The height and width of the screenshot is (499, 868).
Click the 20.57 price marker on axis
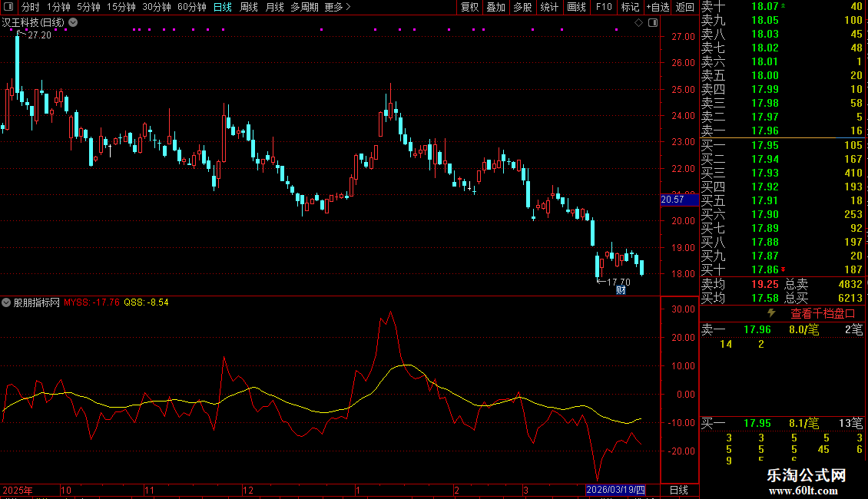(x=672, y=200)
